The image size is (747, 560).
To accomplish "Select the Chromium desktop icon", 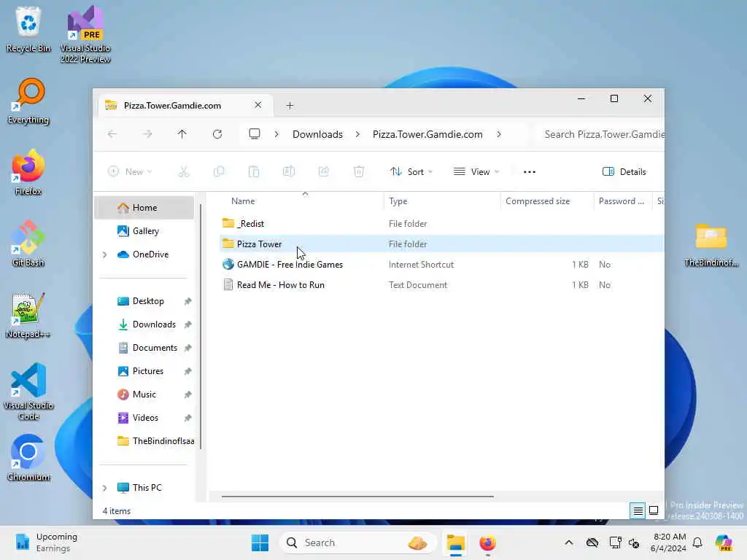I will pyautogui.click(x=28, y=458).
